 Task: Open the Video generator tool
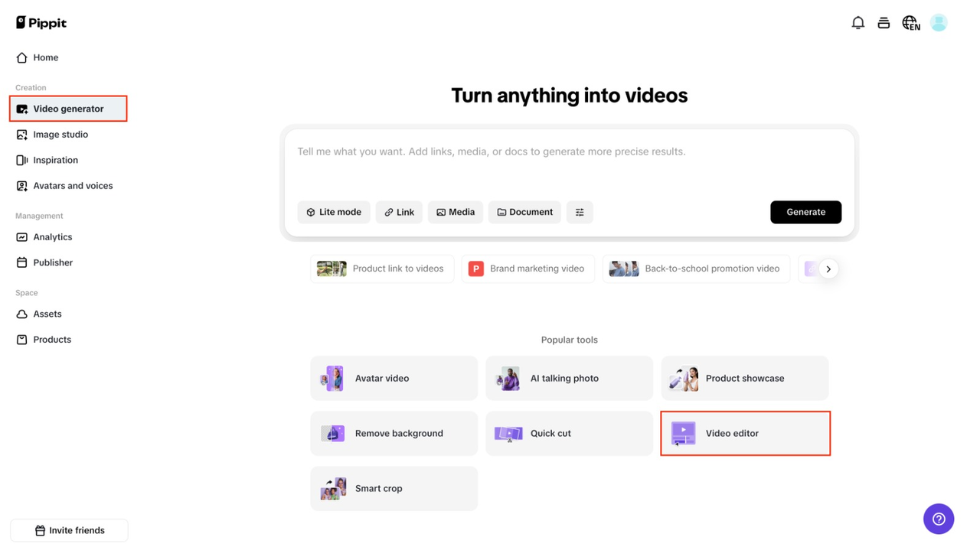68,108
